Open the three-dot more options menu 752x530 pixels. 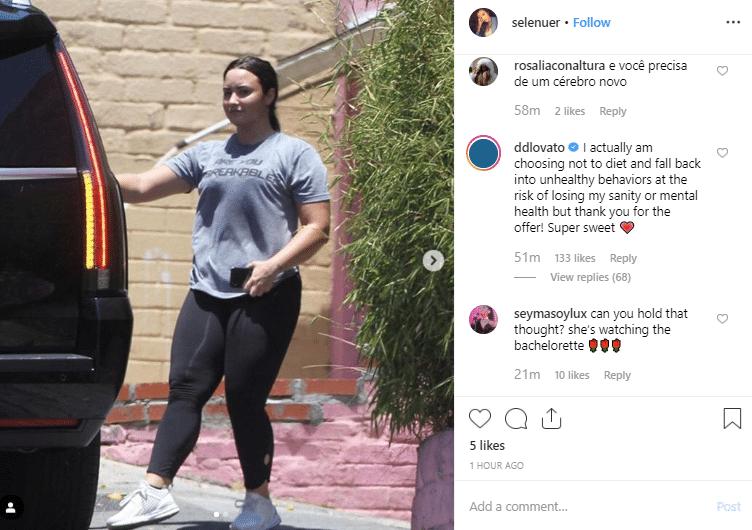click(733, 22)
